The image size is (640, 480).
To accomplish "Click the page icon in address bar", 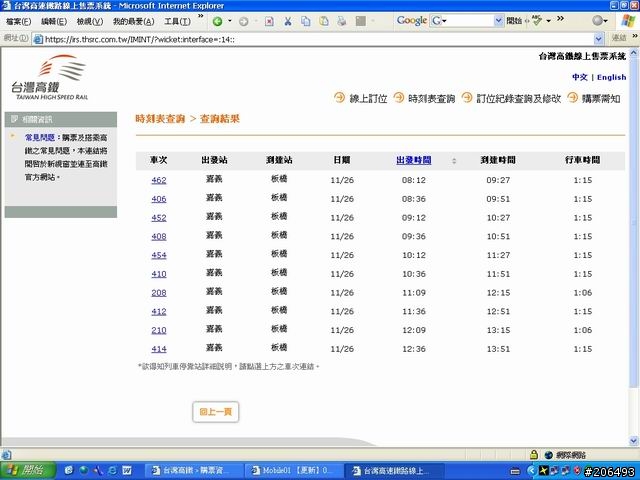I will click(x=38, y=39).
